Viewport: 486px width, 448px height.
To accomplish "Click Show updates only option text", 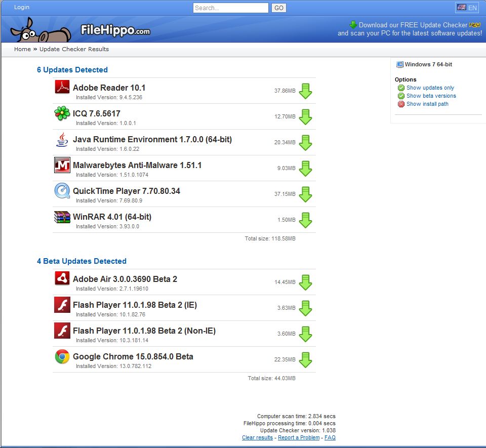I will click(430, 88).
